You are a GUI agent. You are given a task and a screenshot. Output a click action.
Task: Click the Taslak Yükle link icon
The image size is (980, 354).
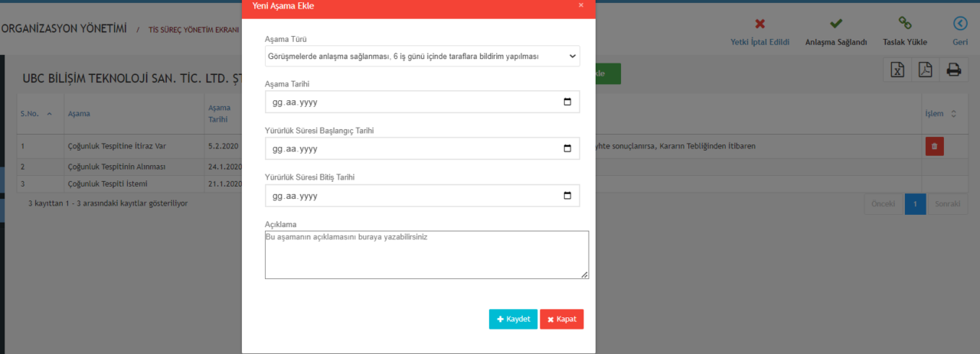(904, 24)
